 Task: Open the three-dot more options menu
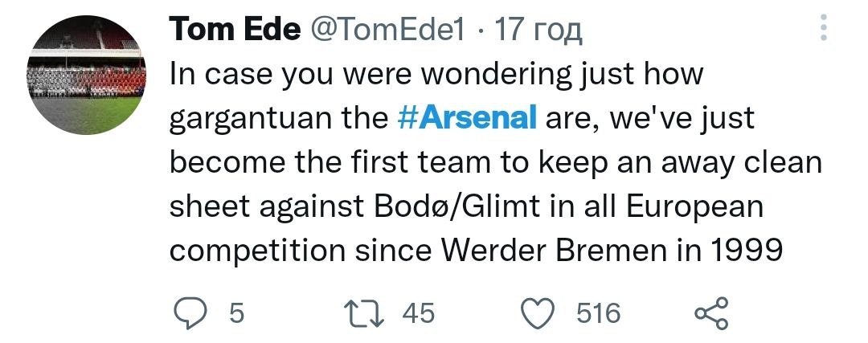tap(822, 30)
